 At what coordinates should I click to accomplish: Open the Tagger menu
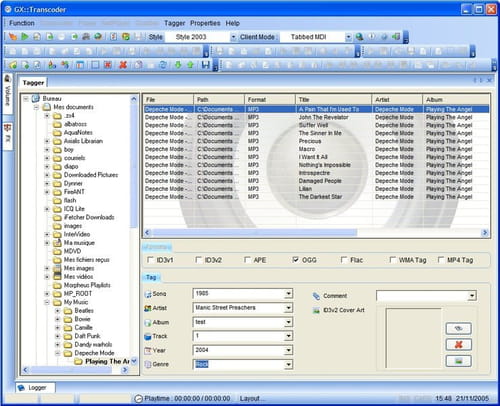point(175,23)
